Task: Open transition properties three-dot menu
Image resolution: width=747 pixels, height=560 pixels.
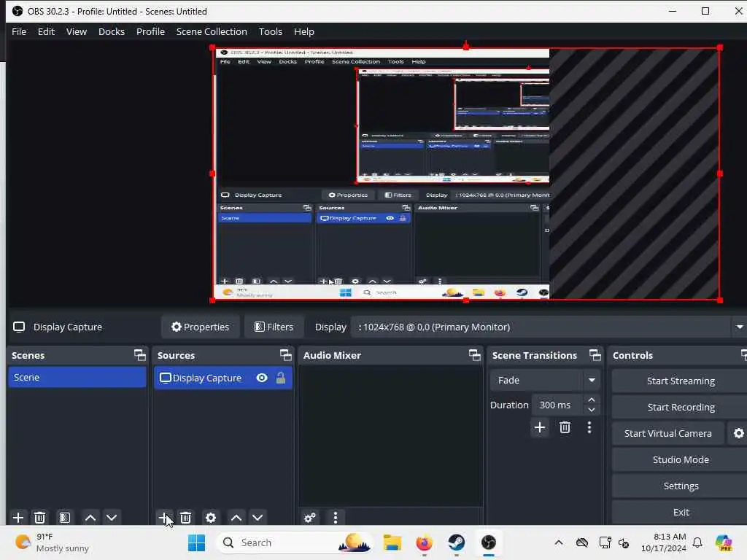Action: (589, 427)
